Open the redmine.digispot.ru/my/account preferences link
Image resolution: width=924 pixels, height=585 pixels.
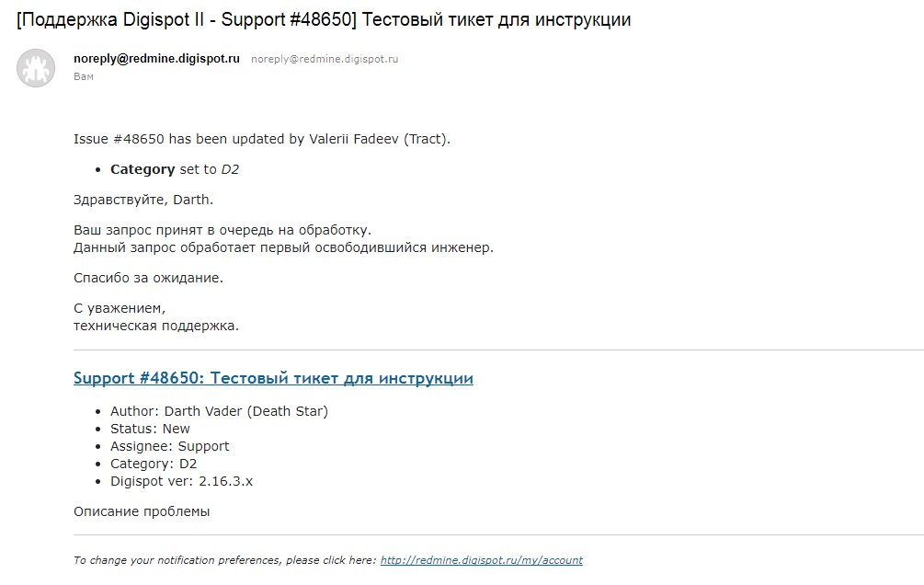click(482, 560)
